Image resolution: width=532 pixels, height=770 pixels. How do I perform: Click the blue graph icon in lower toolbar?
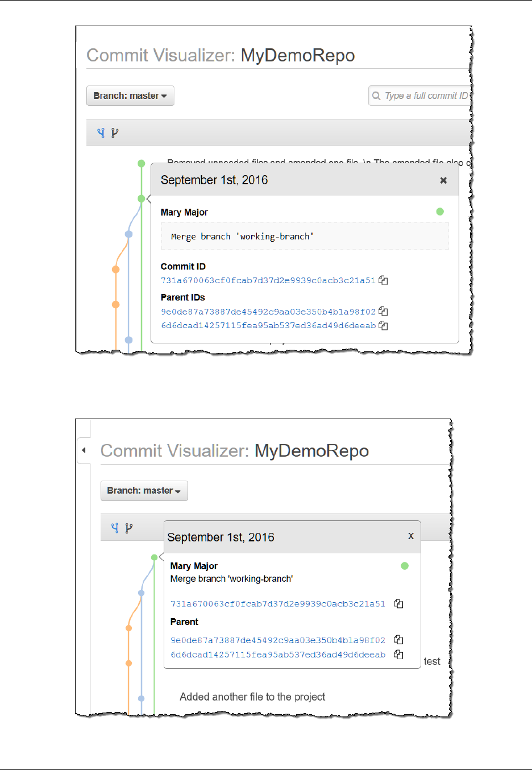[x=115, y=528]
